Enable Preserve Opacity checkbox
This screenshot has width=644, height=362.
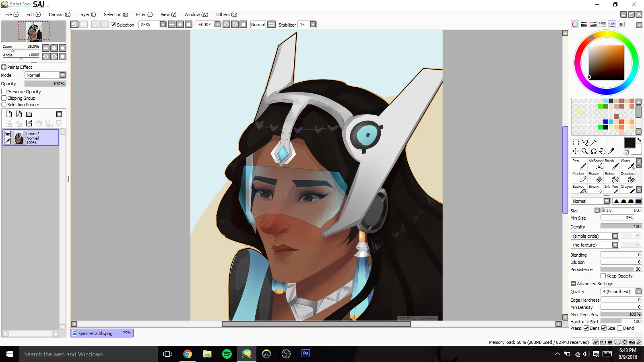click(4, 92)
